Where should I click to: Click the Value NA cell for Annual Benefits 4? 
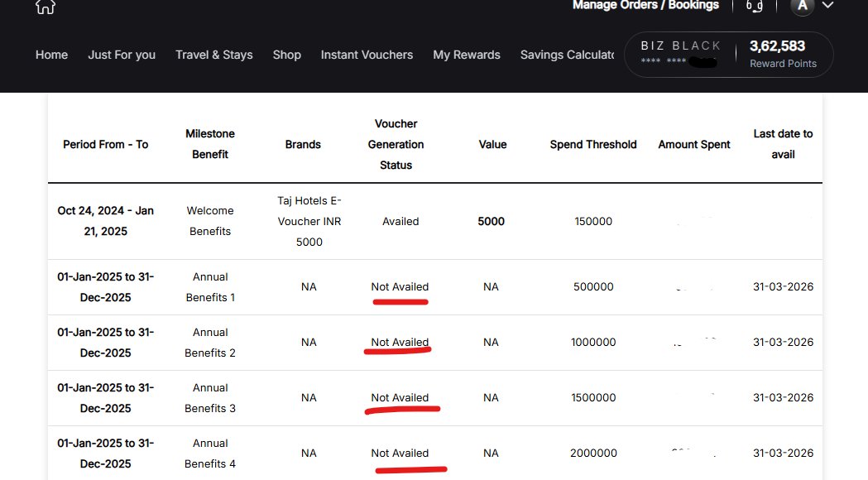pos(491,453)
